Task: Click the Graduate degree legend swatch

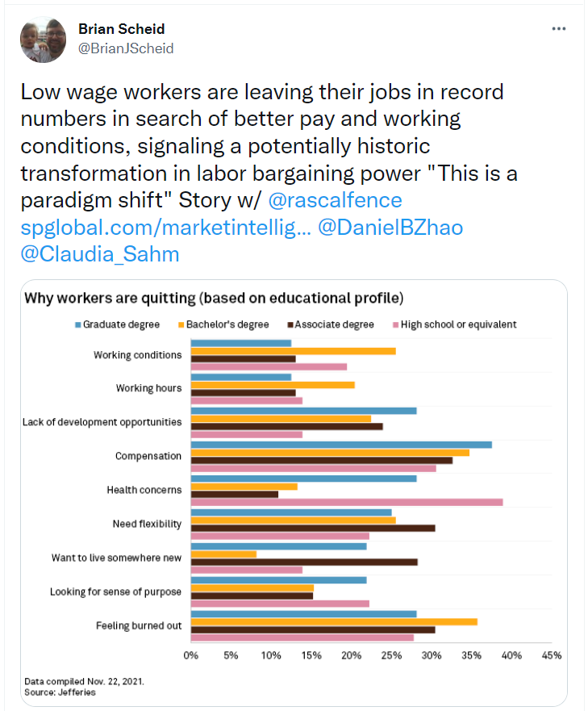Action: click(x=78, y=325)
